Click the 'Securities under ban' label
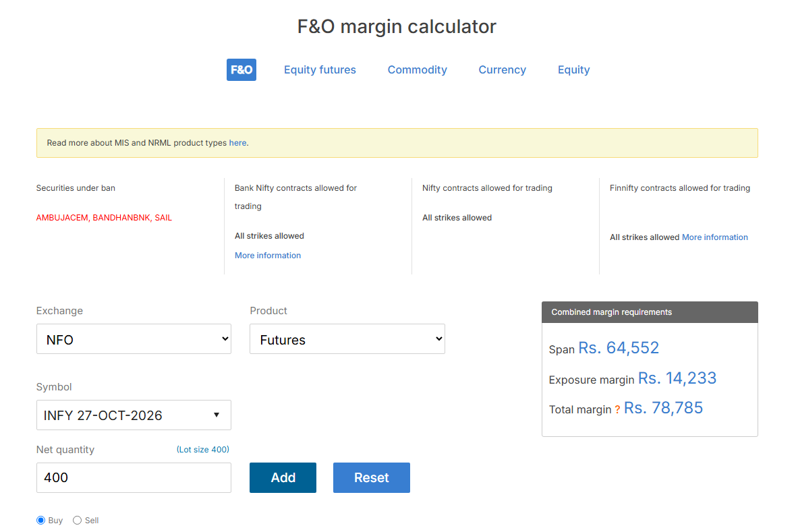The height and width of the screenshot is (532, 796). coord(76,188)
